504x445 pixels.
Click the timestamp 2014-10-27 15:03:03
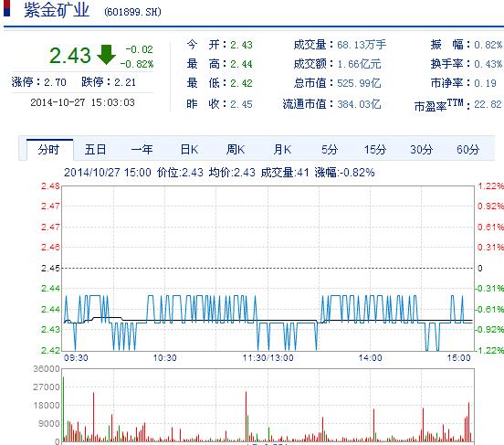click(x=82, y=102)
